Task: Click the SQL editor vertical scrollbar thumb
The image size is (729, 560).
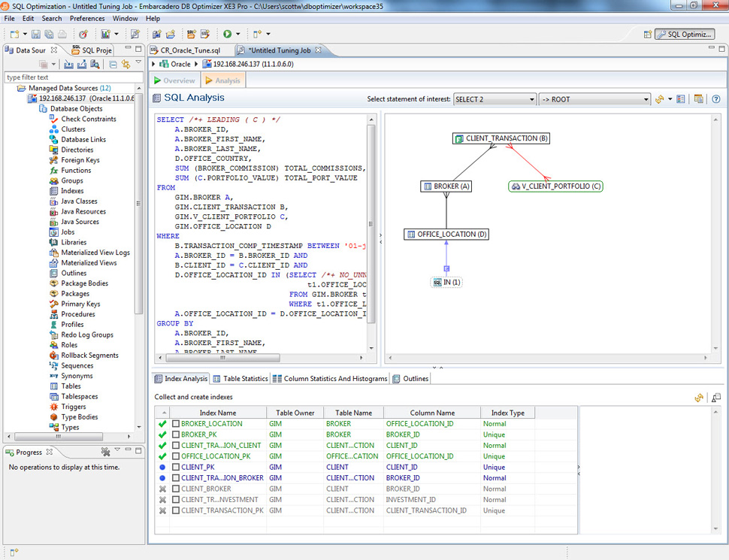Action: pyautogui.click(x=371, y=224)
